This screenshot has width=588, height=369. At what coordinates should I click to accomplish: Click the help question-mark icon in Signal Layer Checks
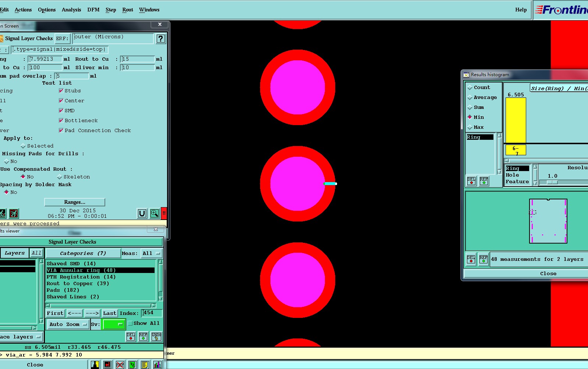(160, 39)
